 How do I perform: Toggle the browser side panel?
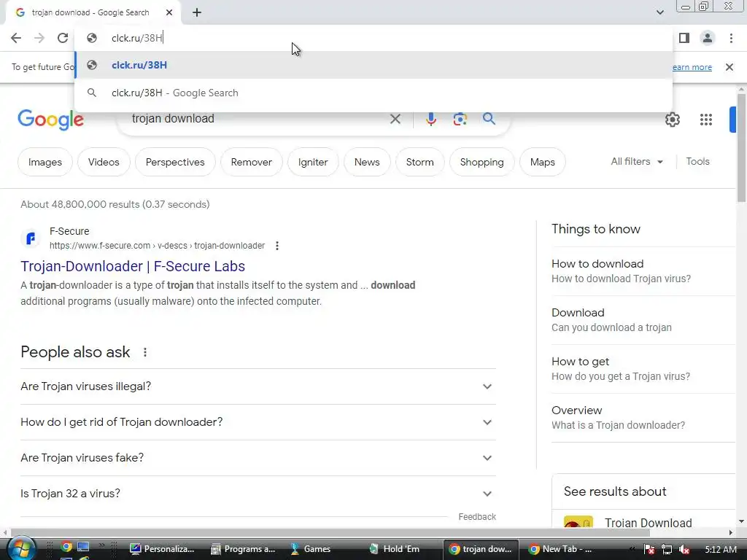coord(684,38)
